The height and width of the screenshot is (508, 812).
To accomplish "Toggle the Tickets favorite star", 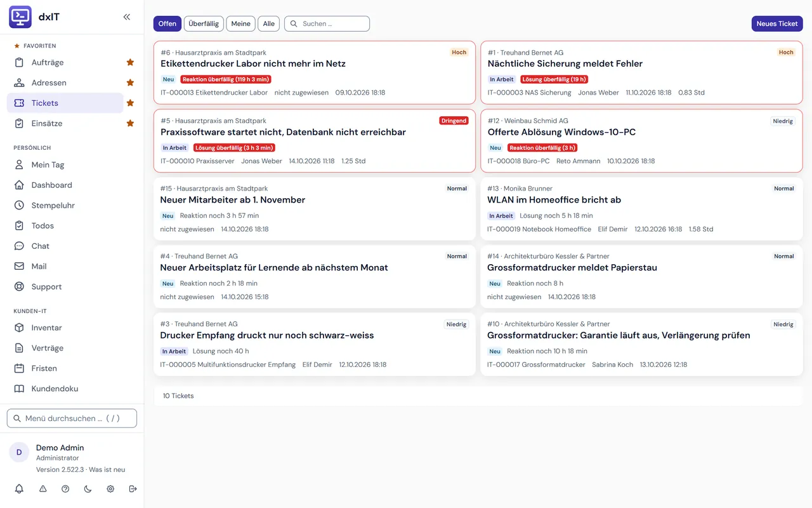I will tap(130, 103).
